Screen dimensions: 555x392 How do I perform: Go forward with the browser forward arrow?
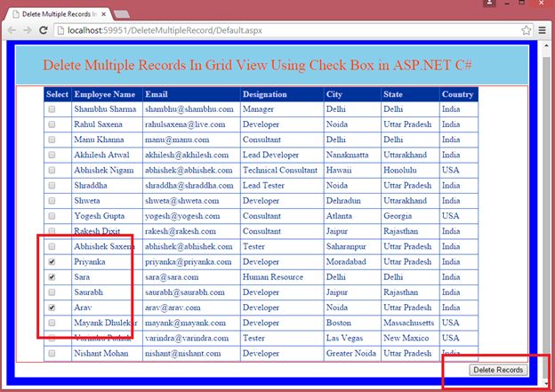(x=28, y=30)
